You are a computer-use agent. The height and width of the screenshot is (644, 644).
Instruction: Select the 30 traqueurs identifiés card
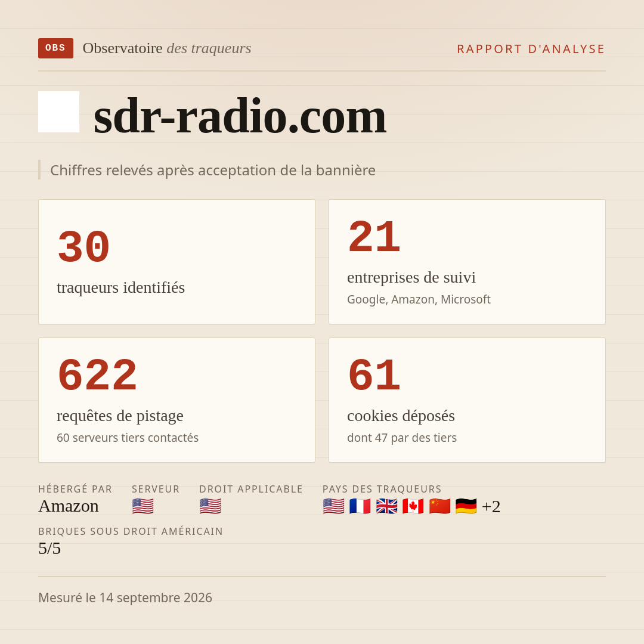click(177, 262)
